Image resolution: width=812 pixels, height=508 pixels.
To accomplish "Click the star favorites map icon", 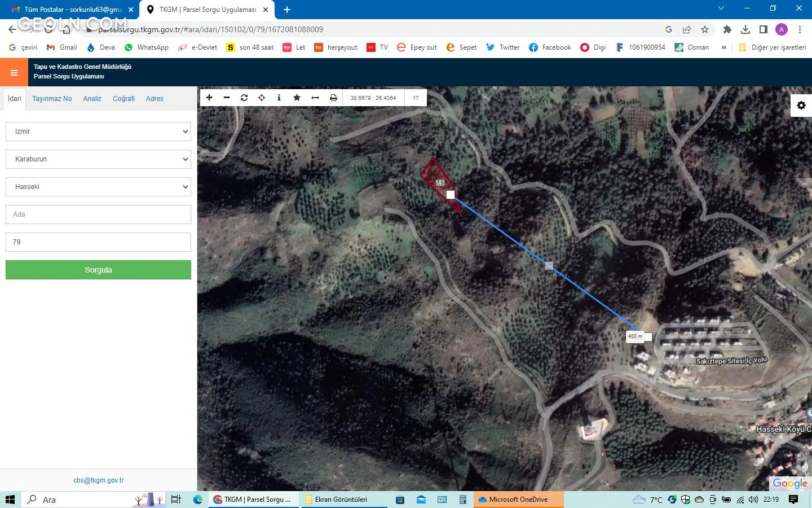I will 297,98.
